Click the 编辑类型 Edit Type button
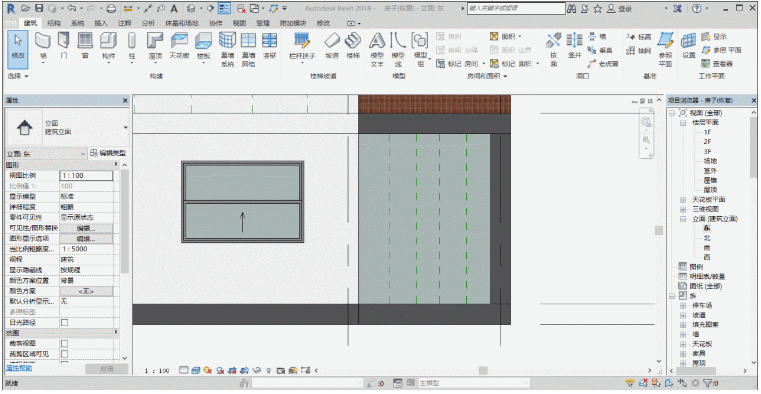The width and height of the screenshot is (761, 394). click(x=108, y=153)
